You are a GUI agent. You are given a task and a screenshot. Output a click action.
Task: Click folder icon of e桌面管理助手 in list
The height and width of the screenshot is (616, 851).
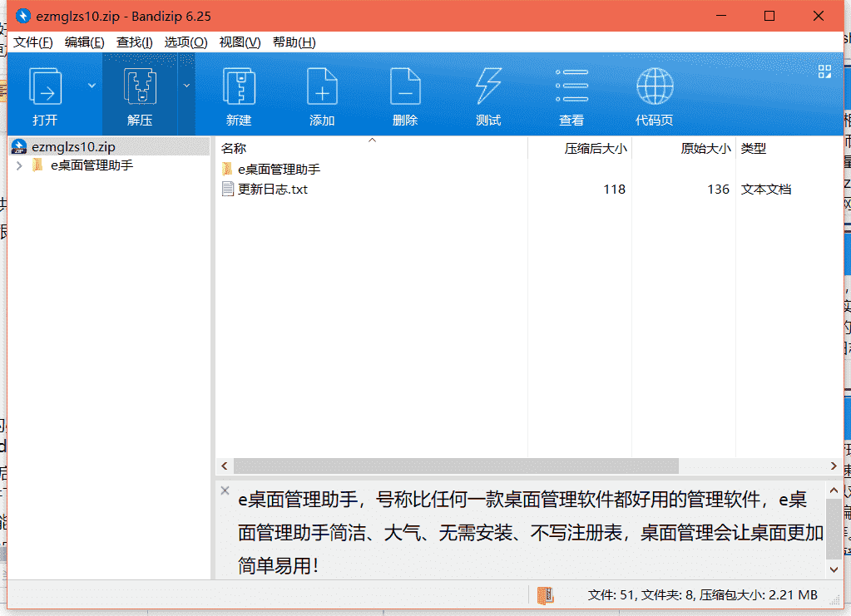click(227, 169)
